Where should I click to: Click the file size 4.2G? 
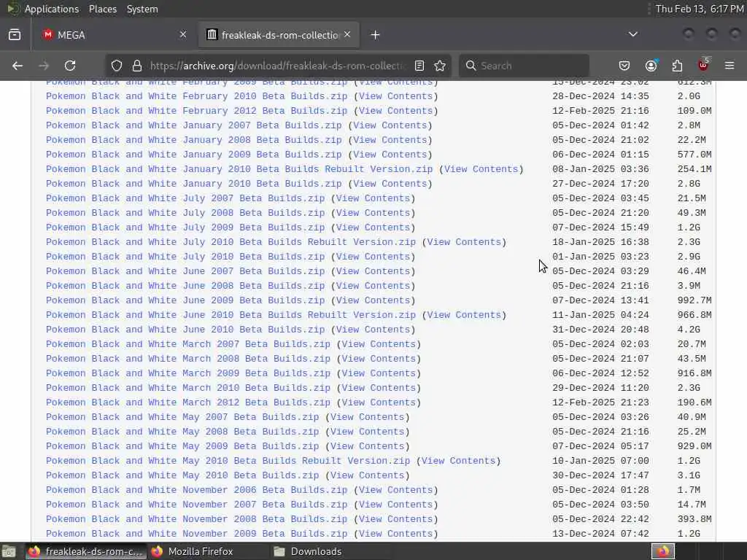[689, 330]
